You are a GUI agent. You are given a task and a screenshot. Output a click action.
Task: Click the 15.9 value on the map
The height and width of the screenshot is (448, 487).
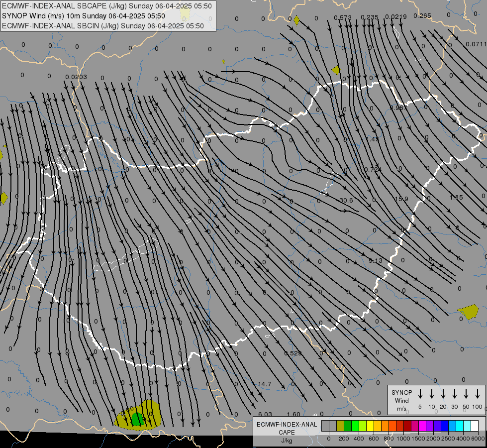401,199
